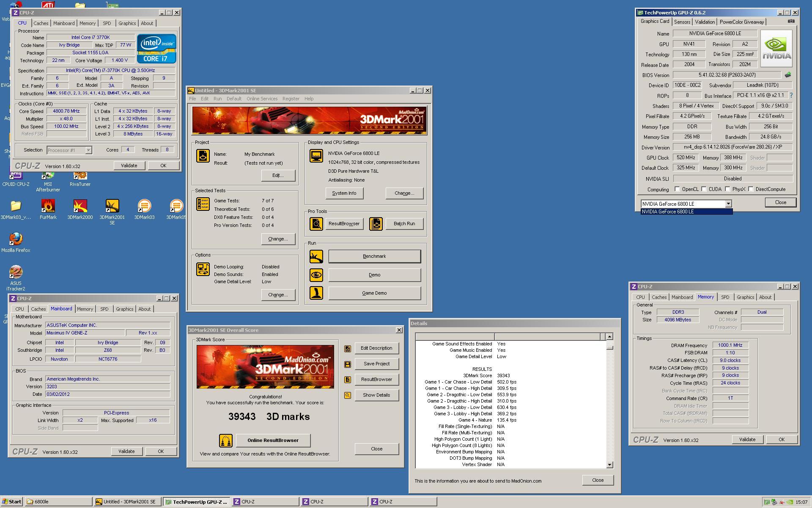Open the 3DMark2000 desktop icon

[x=80, y=210]
